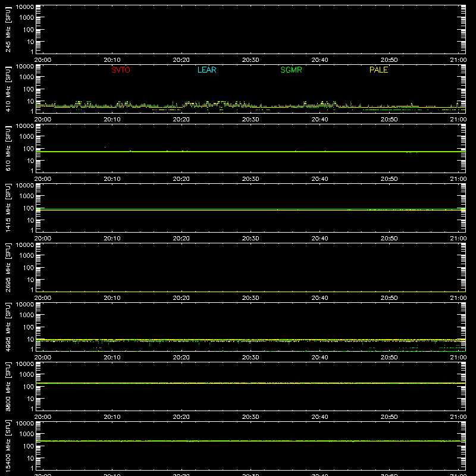
Task: Select the 1415 MHz [SFU] axis title
Action: coord(8,208)
